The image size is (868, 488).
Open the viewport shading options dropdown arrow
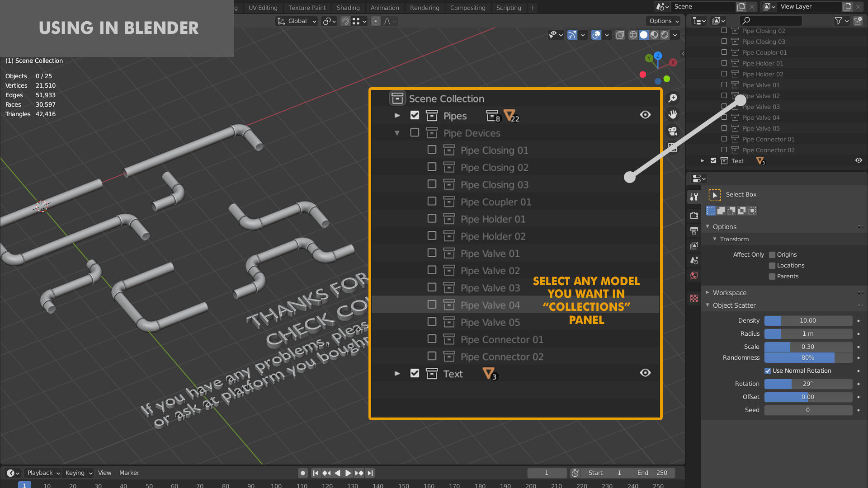point(675,35)
